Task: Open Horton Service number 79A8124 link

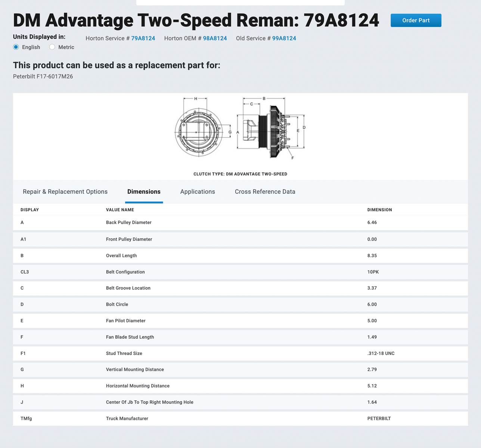Action: click(143, 38)
